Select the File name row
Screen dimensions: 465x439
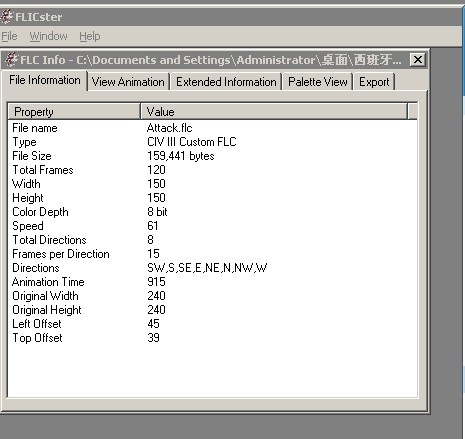(212, 128)
